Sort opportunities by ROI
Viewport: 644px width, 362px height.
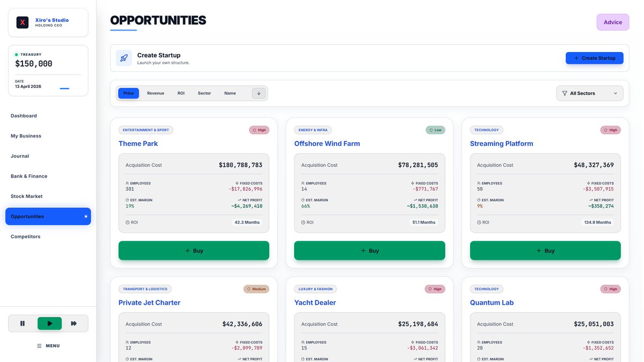point(181,93)
